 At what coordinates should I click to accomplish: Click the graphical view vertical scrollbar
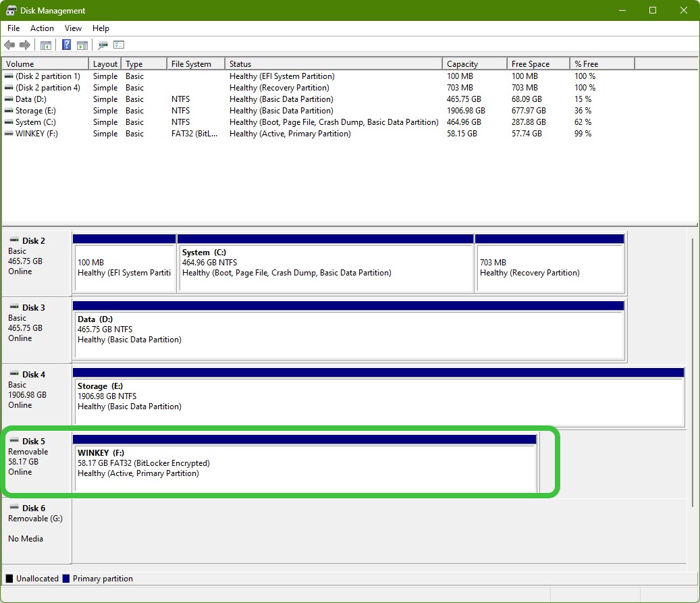coord(693,373)
